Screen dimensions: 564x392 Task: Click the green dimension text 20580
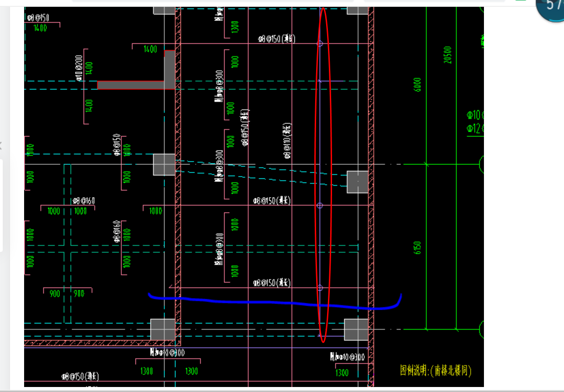coord(448,55)
